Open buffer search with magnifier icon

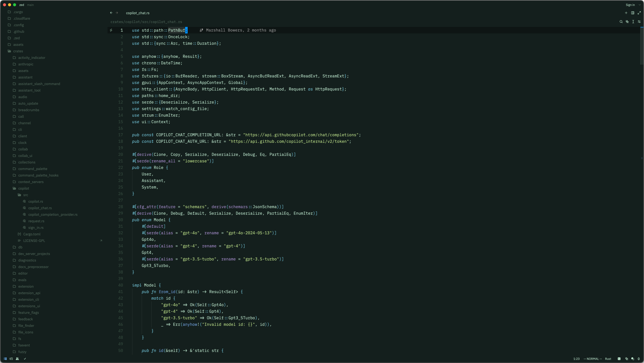[x=621, y=22]
